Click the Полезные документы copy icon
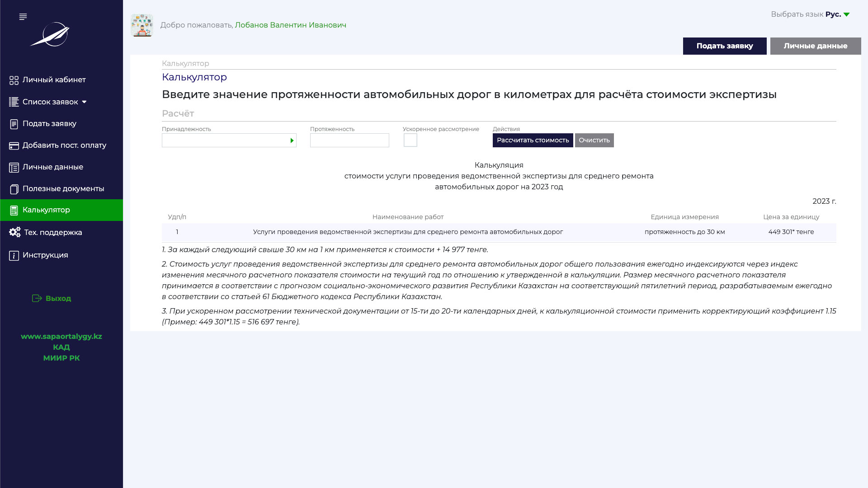 click(14, 189)
